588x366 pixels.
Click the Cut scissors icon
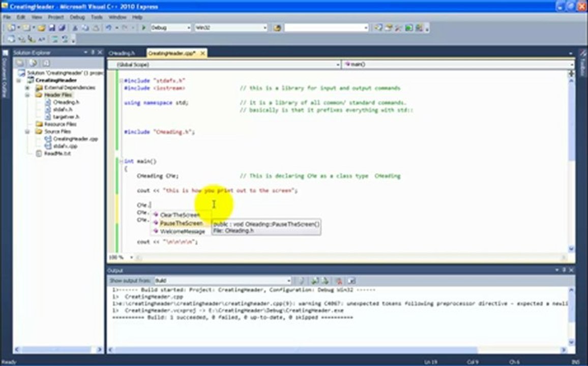75,28
